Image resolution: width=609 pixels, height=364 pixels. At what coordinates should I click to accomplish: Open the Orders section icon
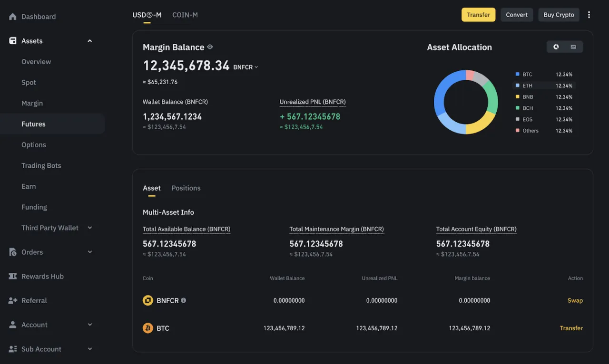click(12, 252)
